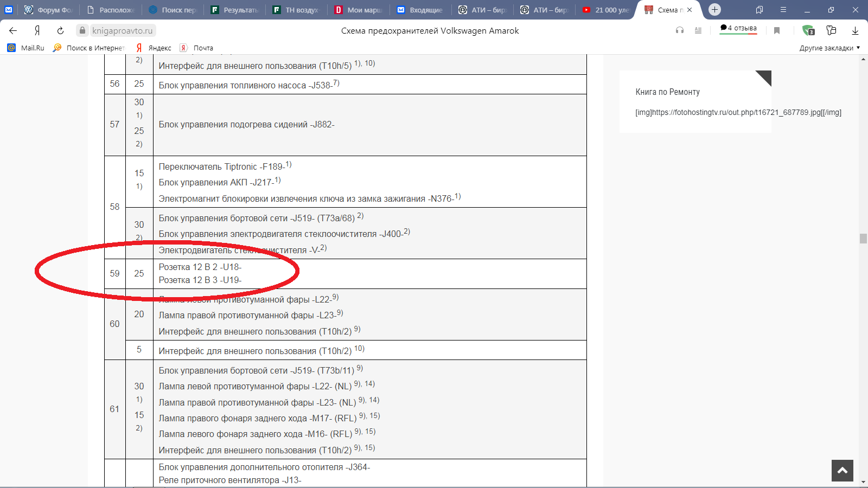Open the 4 отзыва reviews badge
The image size is (868, 488).
pyautogui.click(x=738, y=28)
